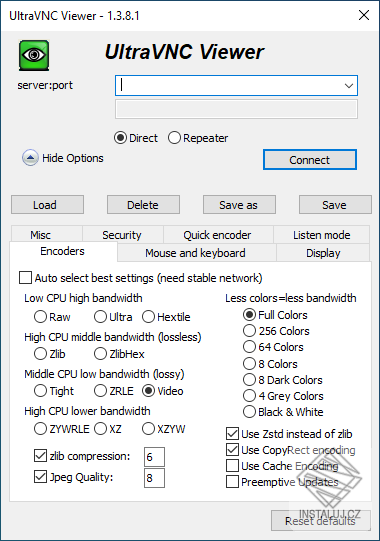Click the green UltraVNC eye logo icon

(x=34, y=55)
